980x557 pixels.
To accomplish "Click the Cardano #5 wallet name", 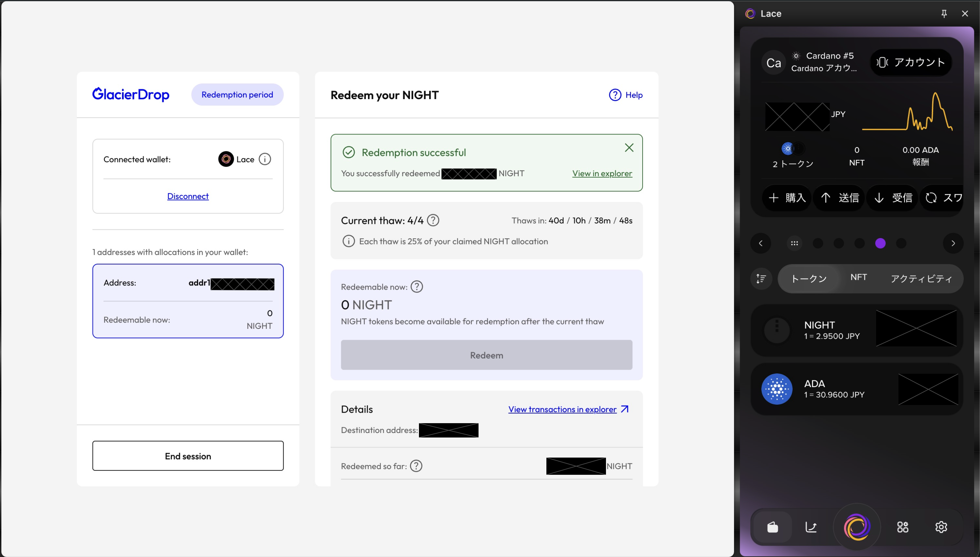I will click(830, 56).
